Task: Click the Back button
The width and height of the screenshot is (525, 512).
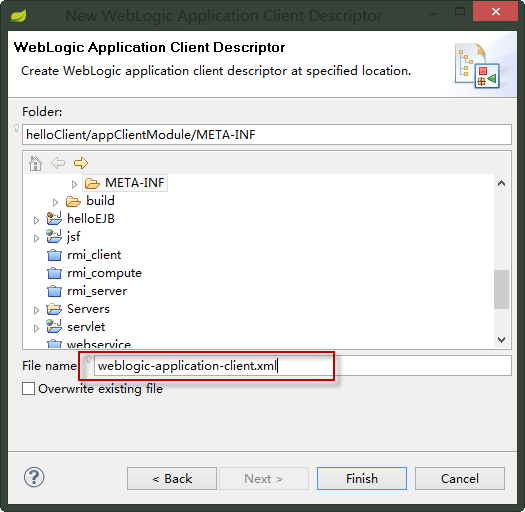Action: 172,479
